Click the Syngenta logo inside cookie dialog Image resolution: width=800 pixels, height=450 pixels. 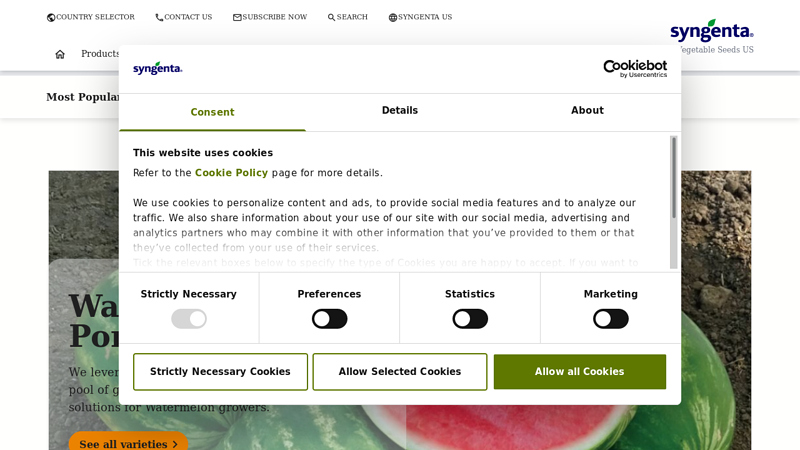point(158,68)
